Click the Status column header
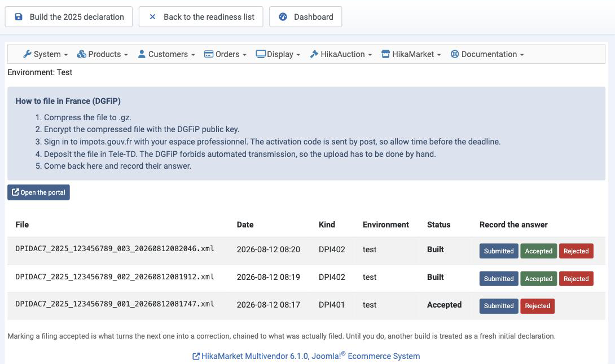Viewport: 615px width, 364px height. (x=438, y=225)
